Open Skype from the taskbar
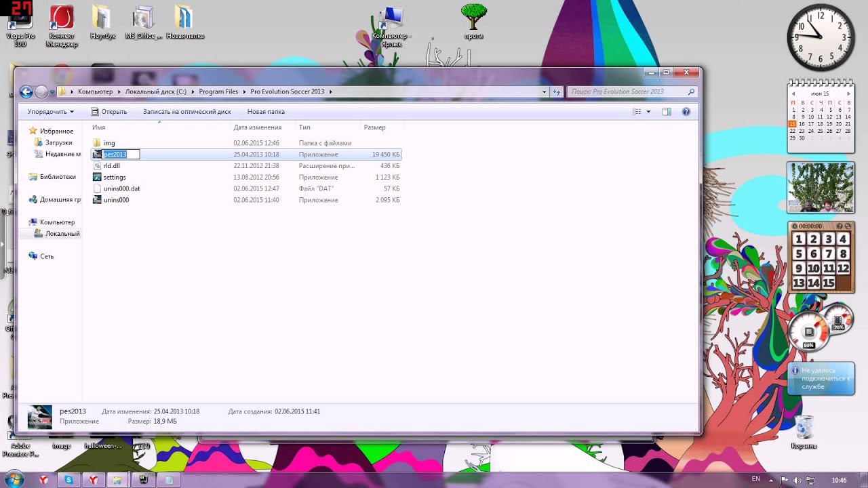The width and height of the screenshot is (868, 488). [x=68, y=480]
